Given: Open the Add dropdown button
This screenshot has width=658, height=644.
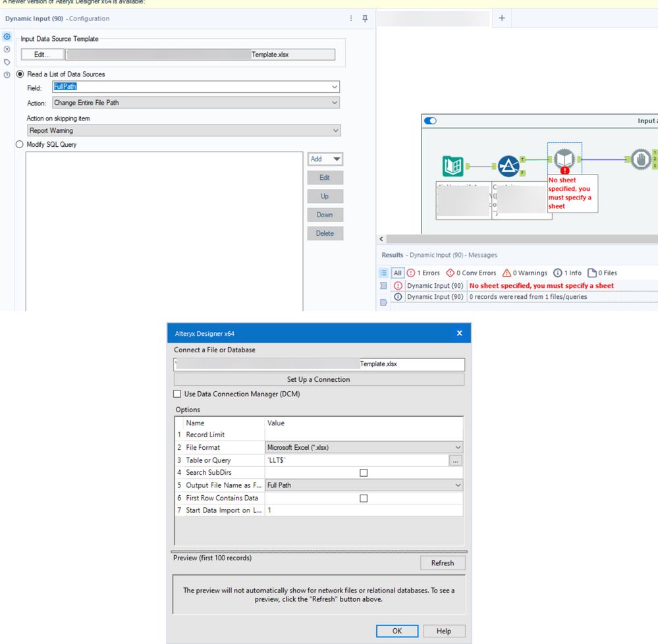Looking at the screenshot, I should (x=325, y=159).
